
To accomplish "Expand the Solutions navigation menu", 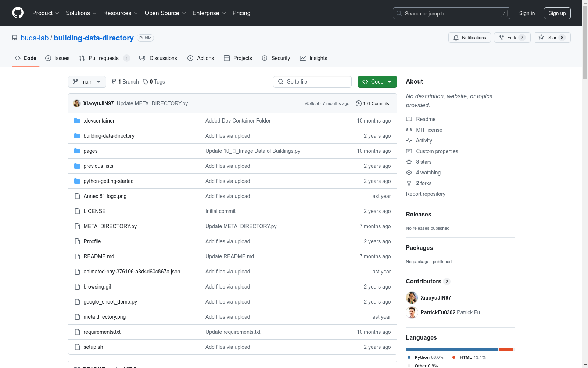I will pos(81,13).
